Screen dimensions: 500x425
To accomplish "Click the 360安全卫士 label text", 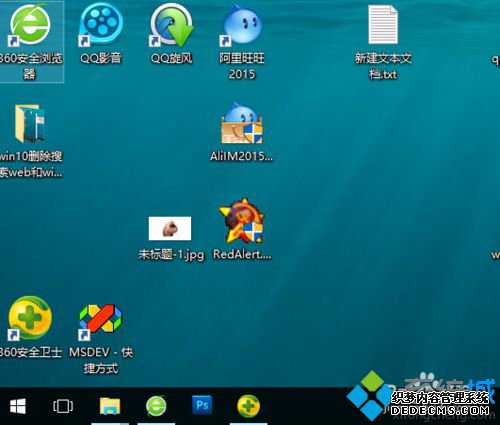I will coord(31,352).
